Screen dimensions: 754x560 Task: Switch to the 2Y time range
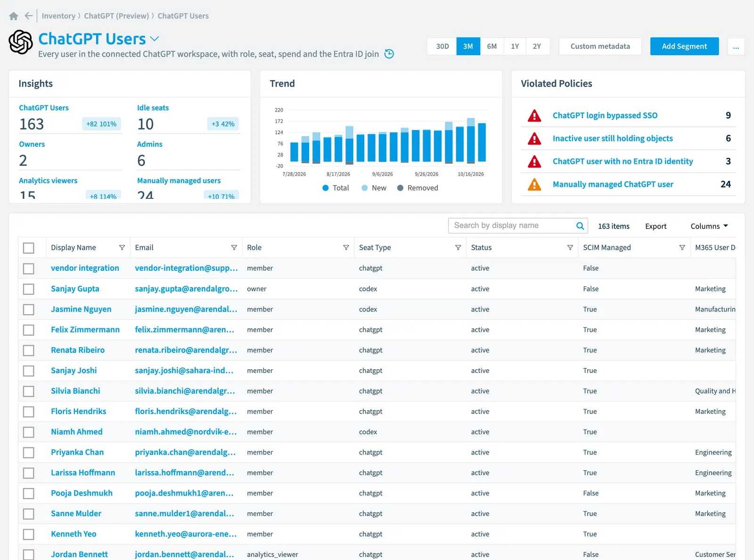(537, 46)
